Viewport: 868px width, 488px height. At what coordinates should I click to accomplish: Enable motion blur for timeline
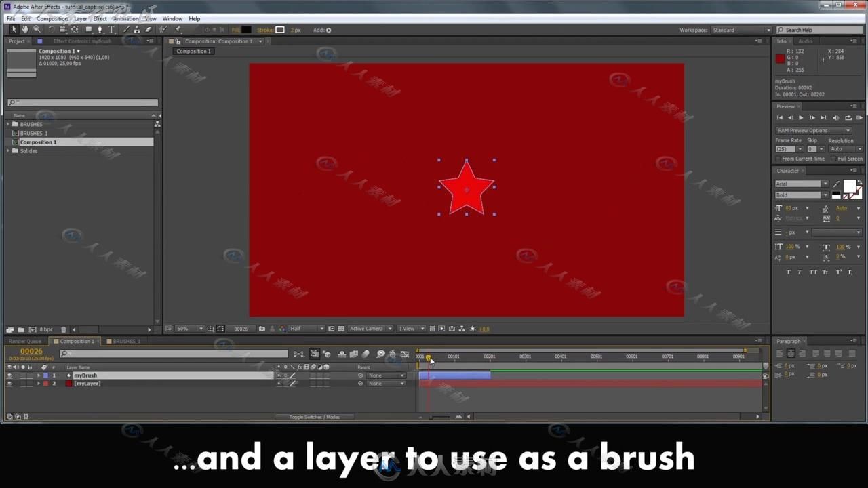pyautogui.click(x=366, y=354)
